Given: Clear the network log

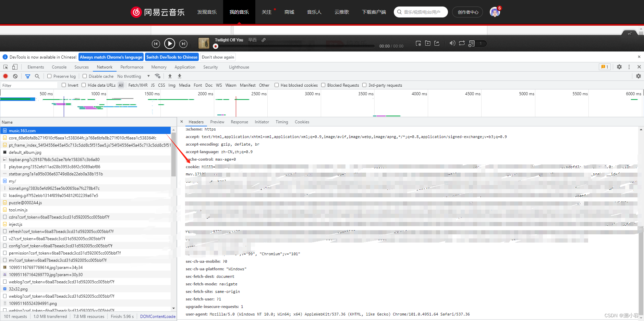Looking at the screenshot, I should [15, 76].
